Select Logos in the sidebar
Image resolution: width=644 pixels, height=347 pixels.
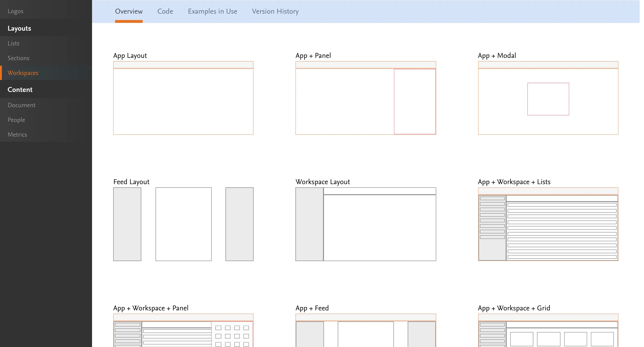[x=15, y=11]
